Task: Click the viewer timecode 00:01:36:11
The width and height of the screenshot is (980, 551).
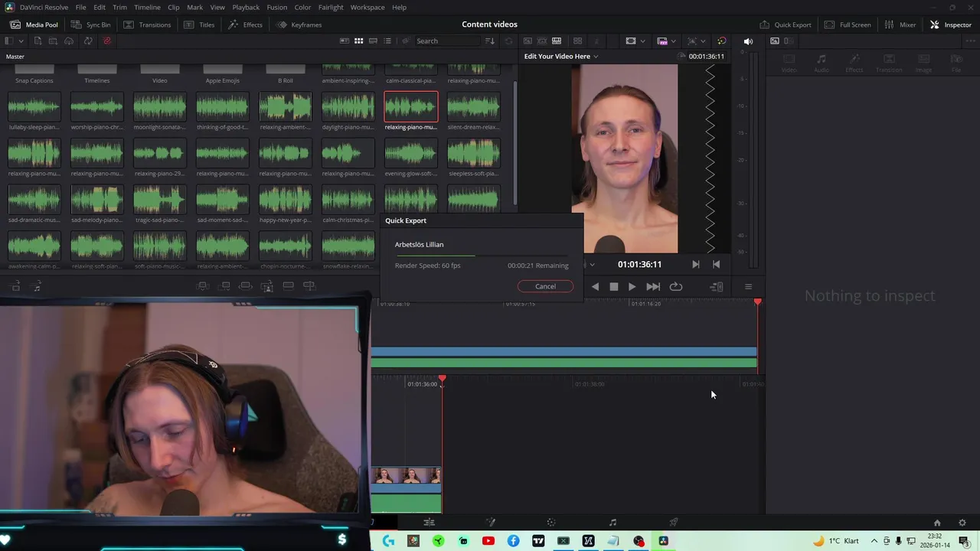Action: pos(706,56)
